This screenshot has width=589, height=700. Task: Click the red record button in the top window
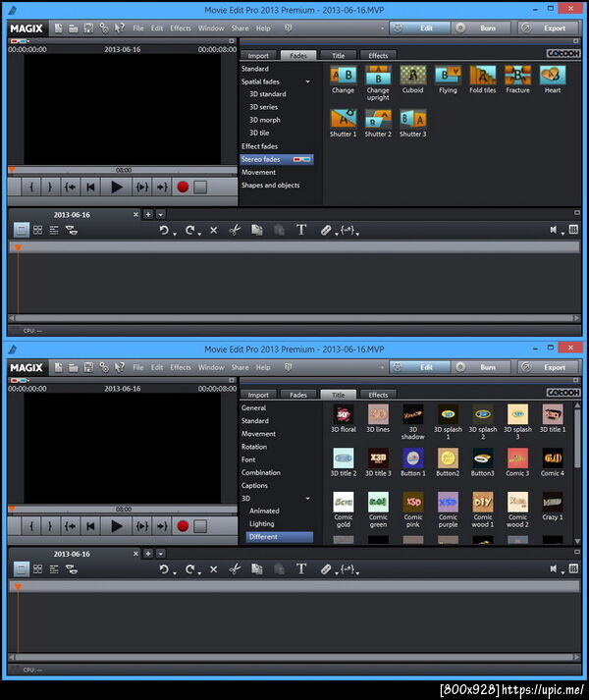point(183,188)
